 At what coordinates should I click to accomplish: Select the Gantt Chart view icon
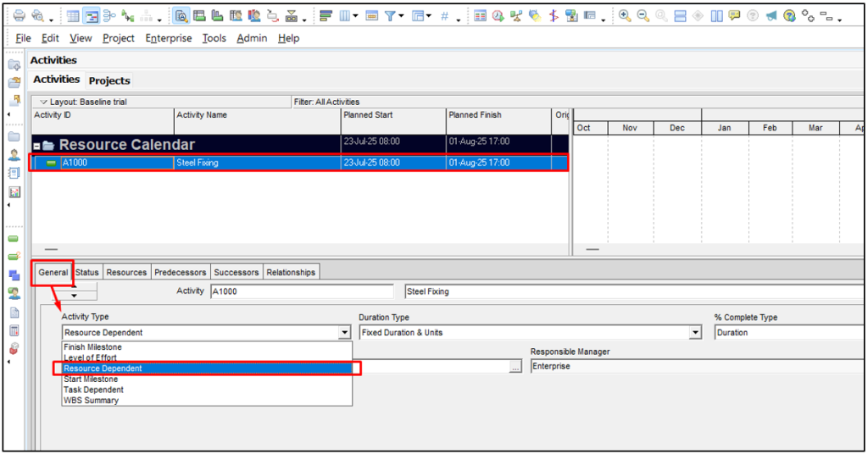pyautogui.click(x=92, y=16)
